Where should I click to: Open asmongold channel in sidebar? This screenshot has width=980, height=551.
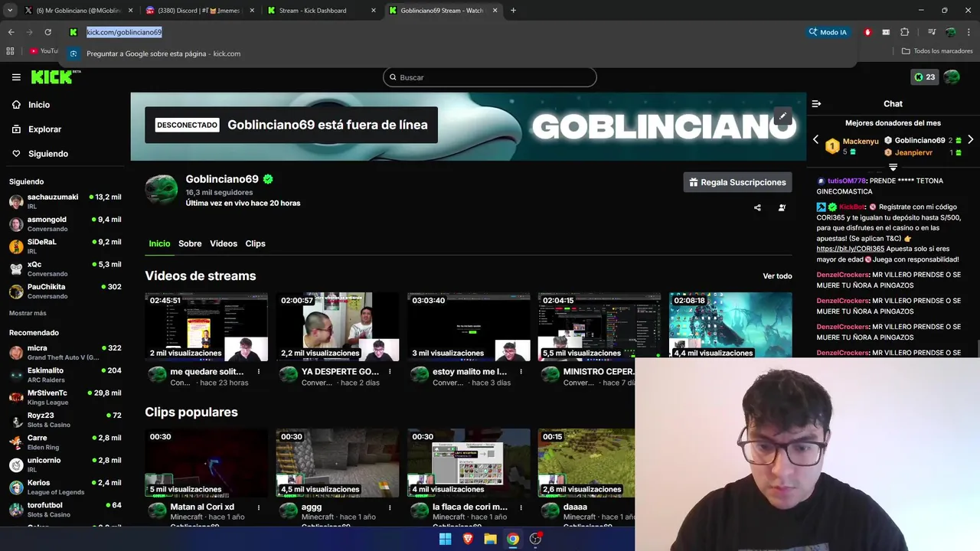pos(65,223)
